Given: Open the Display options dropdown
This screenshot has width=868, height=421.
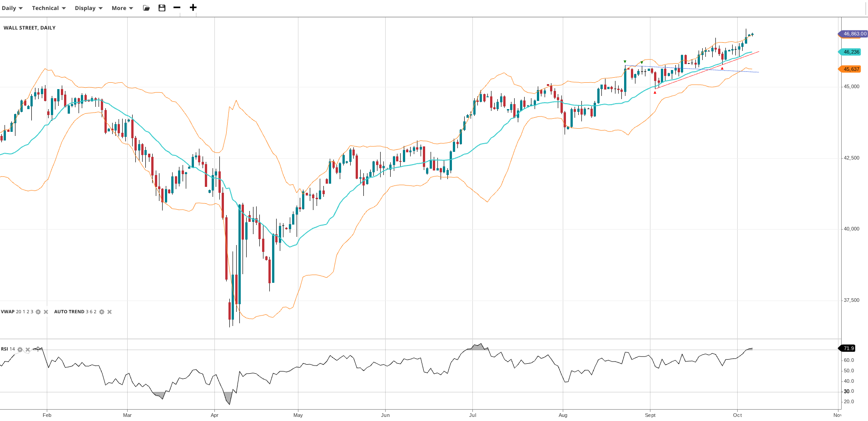Looking at the screenshot, I should coord(89,8).
